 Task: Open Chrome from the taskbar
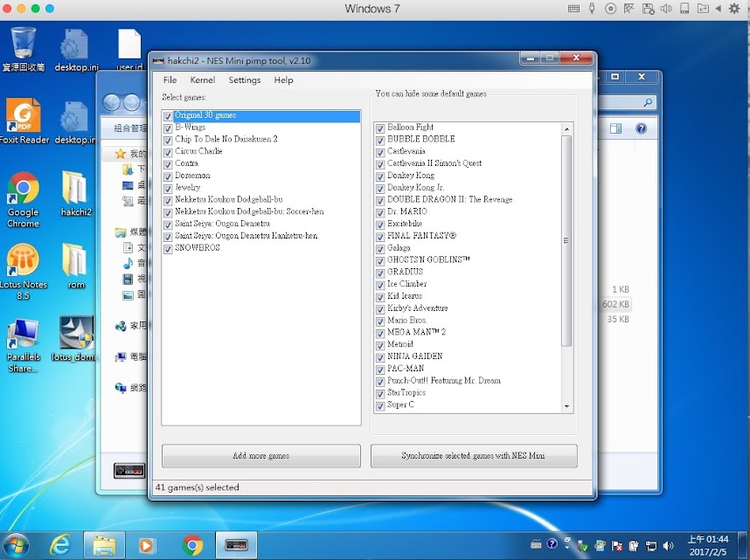pos(193,545)
